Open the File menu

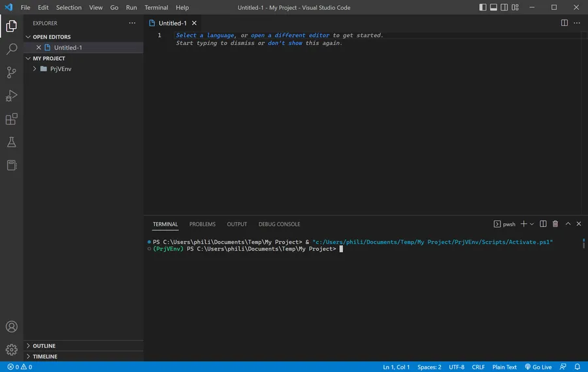click(x=25, y=7)
